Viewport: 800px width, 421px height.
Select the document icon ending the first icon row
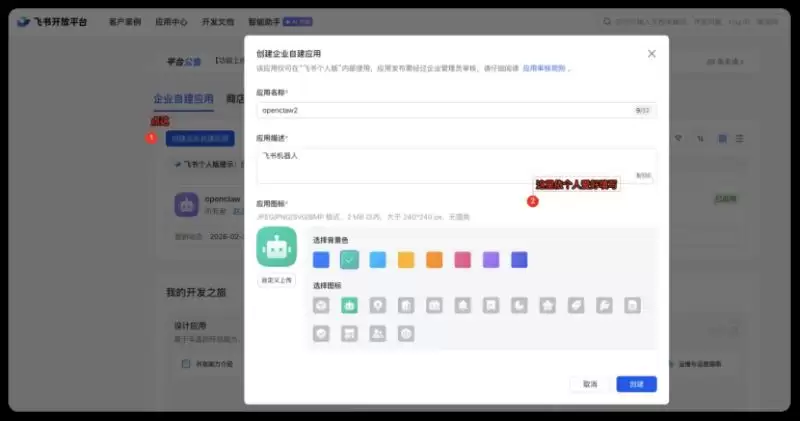pos(633,305)
